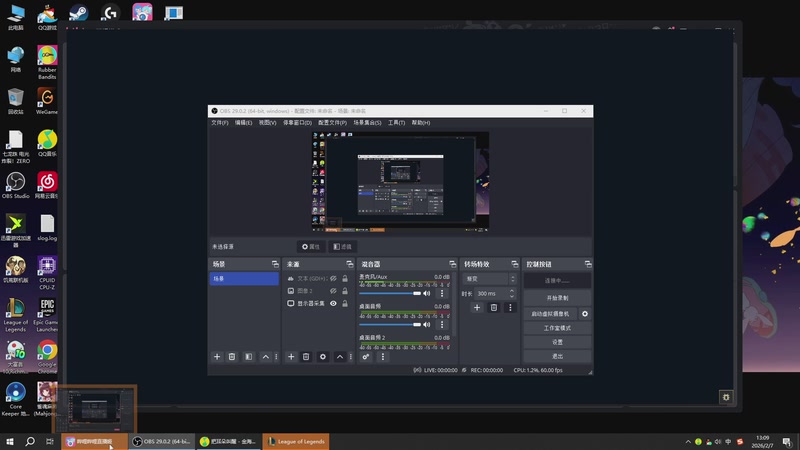Open Epic Games Launcher desktop icon
This screenshot has width=800, height=450.
coord(47,314)
